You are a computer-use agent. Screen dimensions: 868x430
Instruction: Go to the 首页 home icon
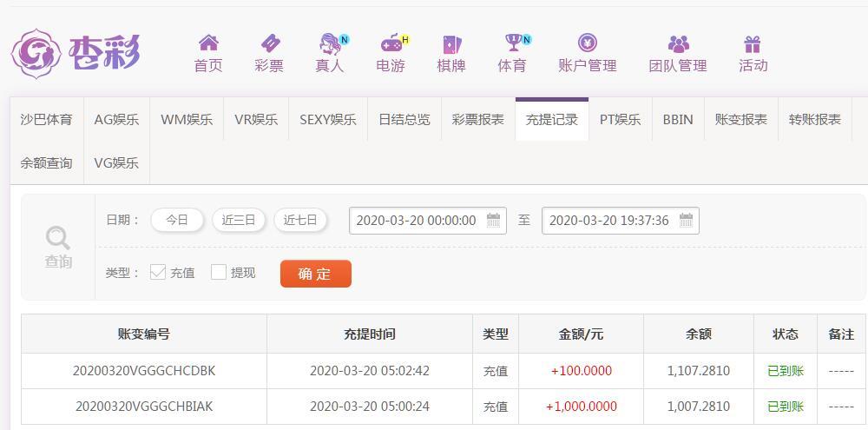click(x=208, y=43)
